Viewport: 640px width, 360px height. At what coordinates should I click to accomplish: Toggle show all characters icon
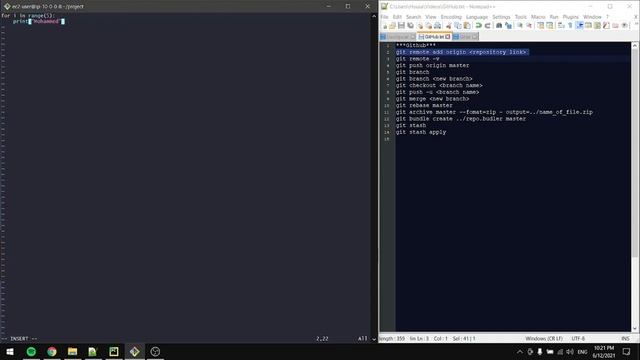[570, 26]
